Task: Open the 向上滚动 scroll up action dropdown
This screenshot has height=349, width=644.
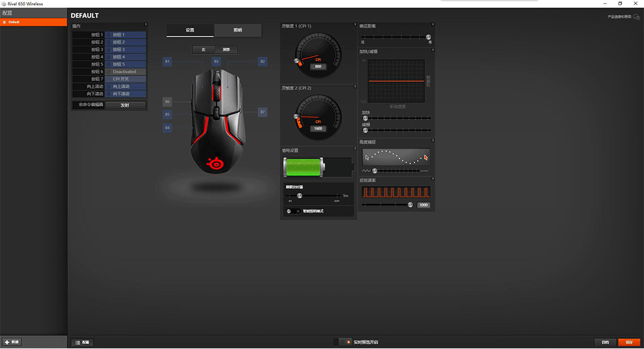Action: click(x=125, y=87)
